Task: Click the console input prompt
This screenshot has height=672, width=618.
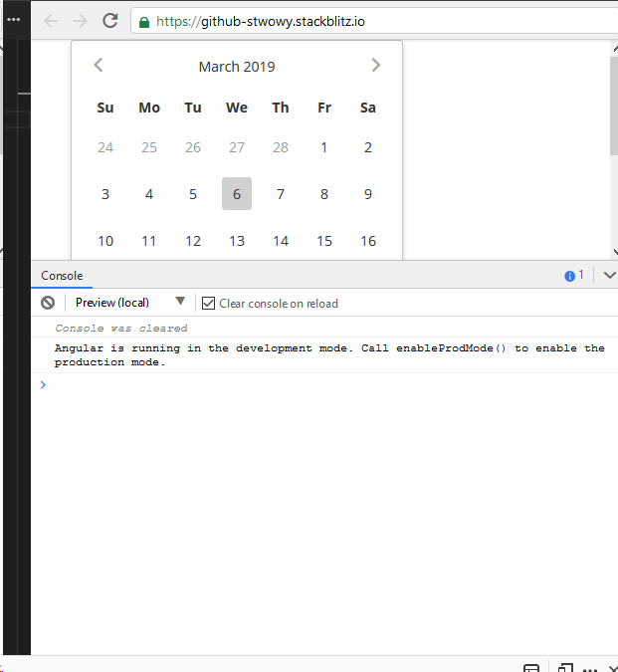Action: coord(325,384)
